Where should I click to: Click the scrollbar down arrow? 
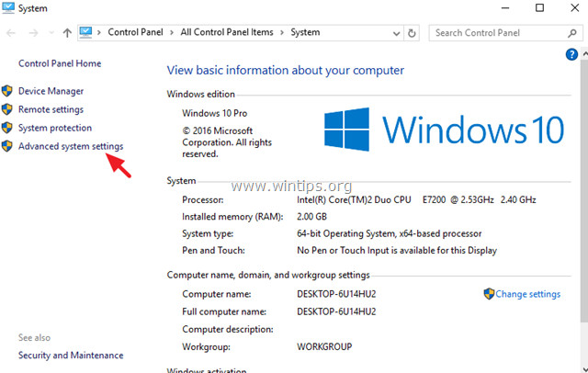(584, 368)
